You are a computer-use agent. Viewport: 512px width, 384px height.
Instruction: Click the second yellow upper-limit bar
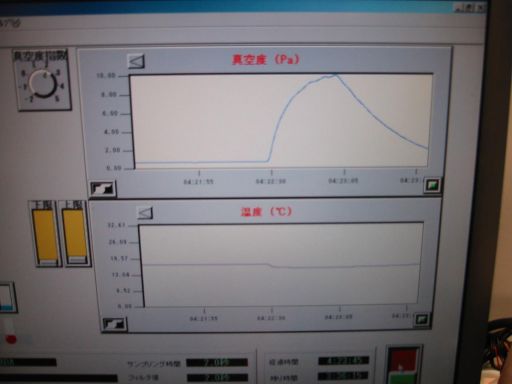click(x=75, y=234)
